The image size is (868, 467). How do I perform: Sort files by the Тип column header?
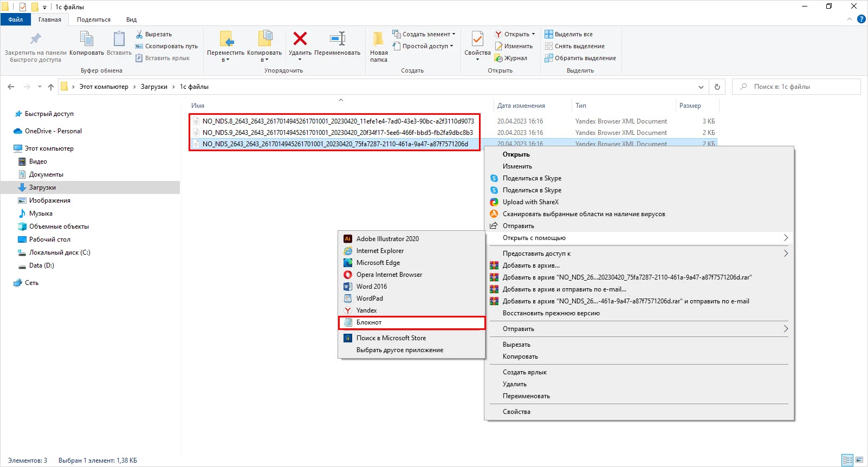click(x=581, y=106)
